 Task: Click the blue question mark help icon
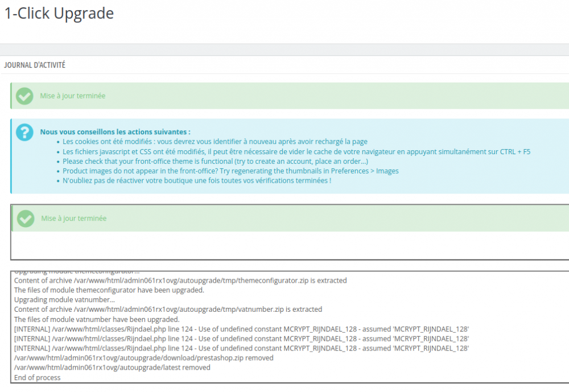coord(24,133)
